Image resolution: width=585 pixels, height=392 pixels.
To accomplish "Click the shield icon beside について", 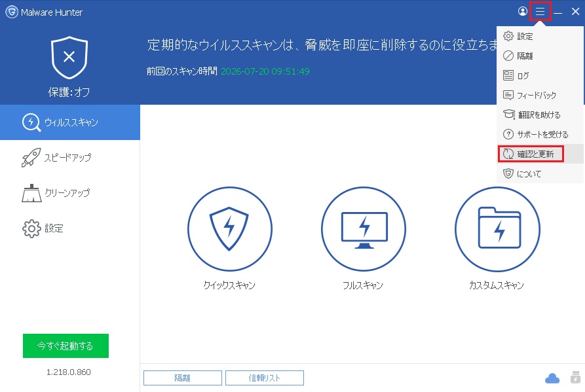I will 508,173.
